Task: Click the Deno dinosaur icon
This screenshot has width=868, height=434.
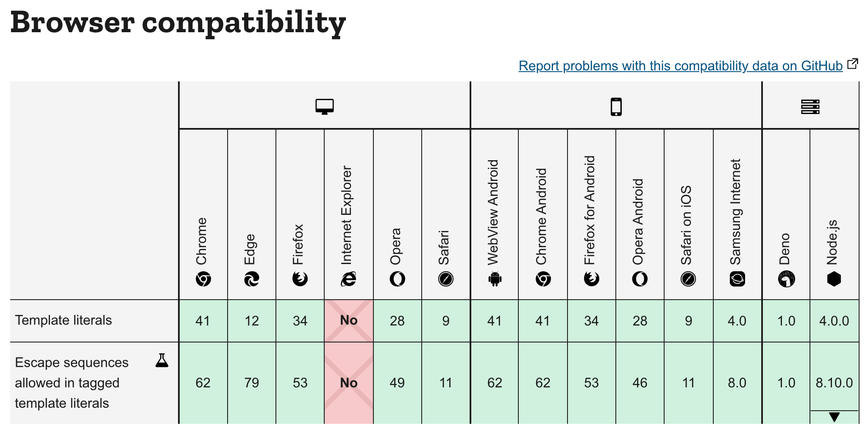Action: click(x=786, y=279)
